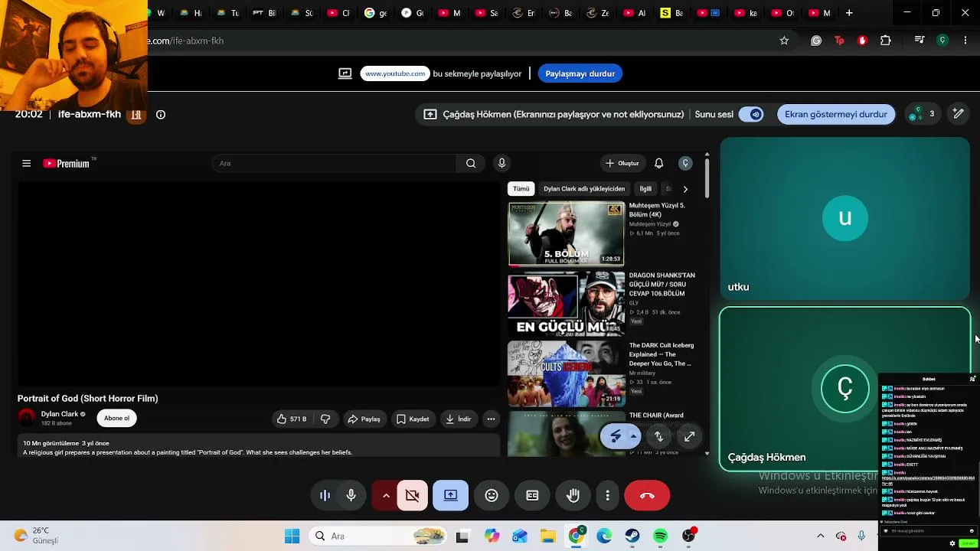980x551 pixels.
Task: Open YouTube notifications bell
Action: tap(658, 163)
